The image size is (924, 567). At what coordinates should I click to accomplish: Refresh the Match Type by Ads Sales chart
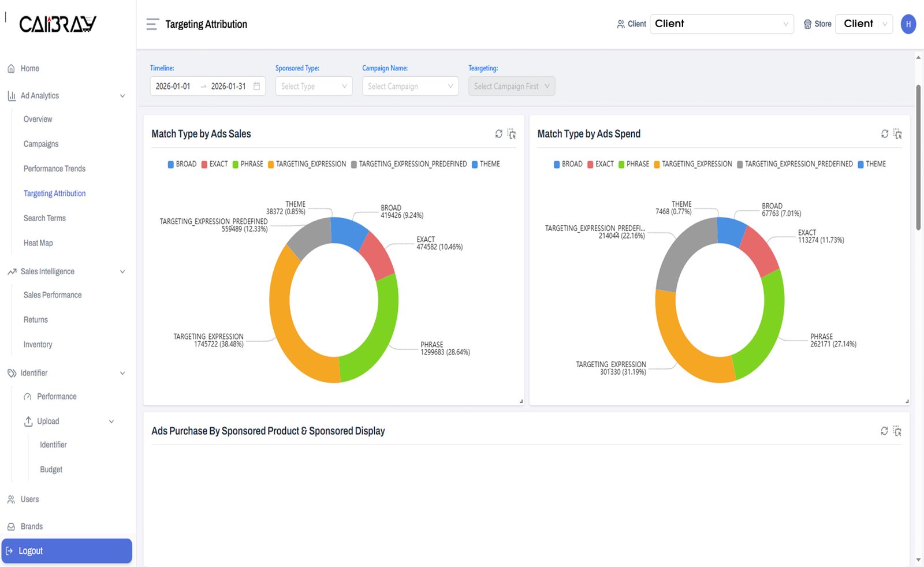[x=499, y=134]
